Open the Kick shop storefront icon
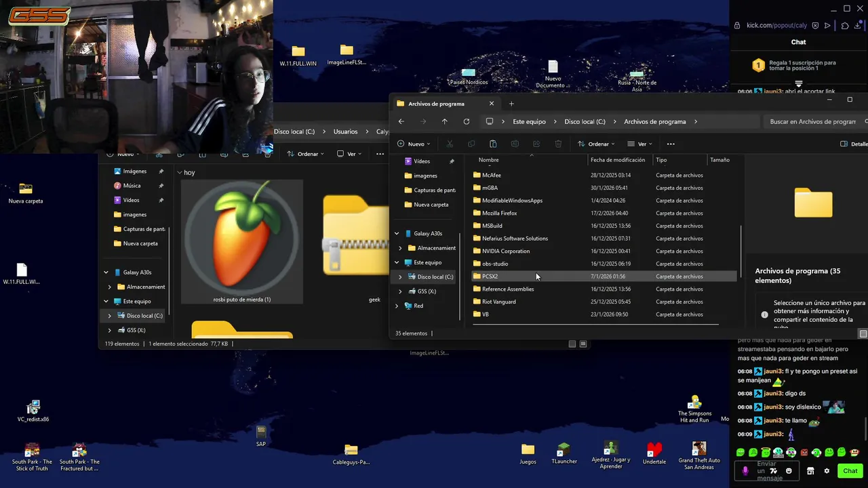The image size is (868, 488). tap(810, 471)
